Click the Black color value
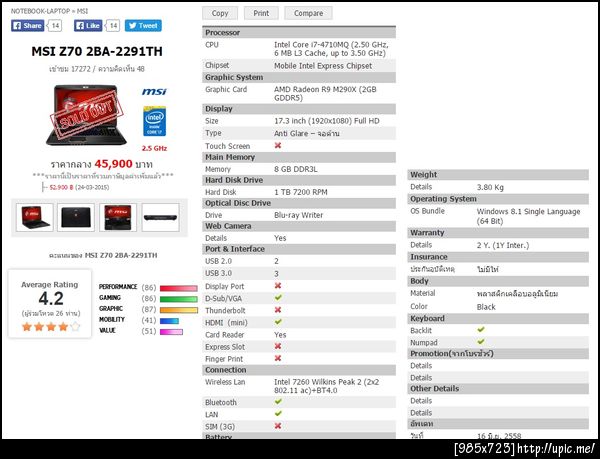This screenshot has height=459, width=600. click(486, 307)
